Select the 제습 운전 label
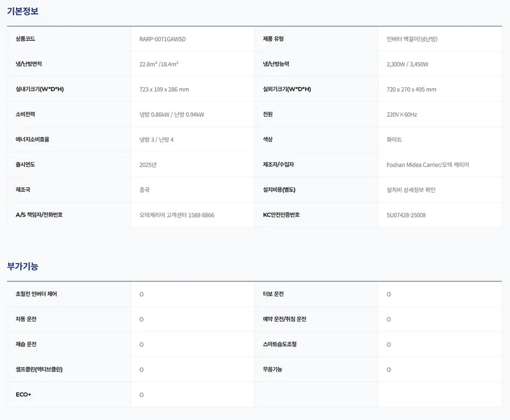Screen dimensions: 510x420 click(x=26, y=344)
